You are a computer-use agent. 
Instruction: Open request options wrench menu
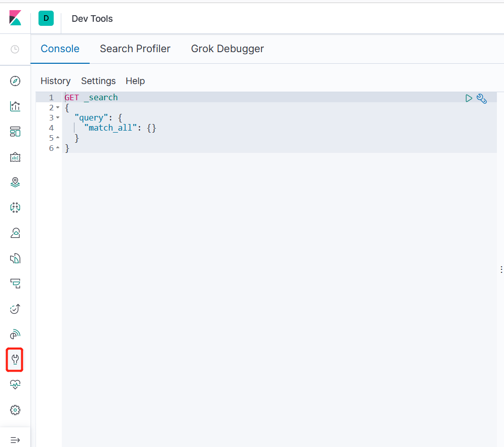pyautogui.click(x=482, y=99)
